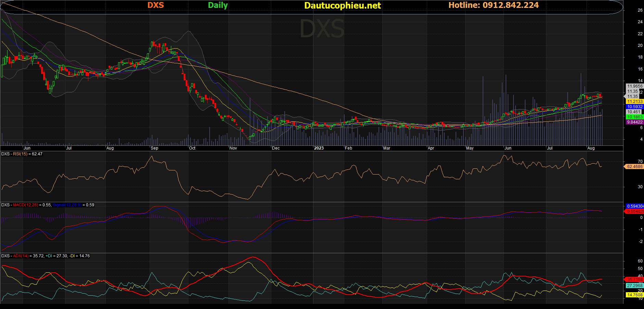
Task: Click the yellow 11.2133 price tag
Action: click(x=634, y=102)
